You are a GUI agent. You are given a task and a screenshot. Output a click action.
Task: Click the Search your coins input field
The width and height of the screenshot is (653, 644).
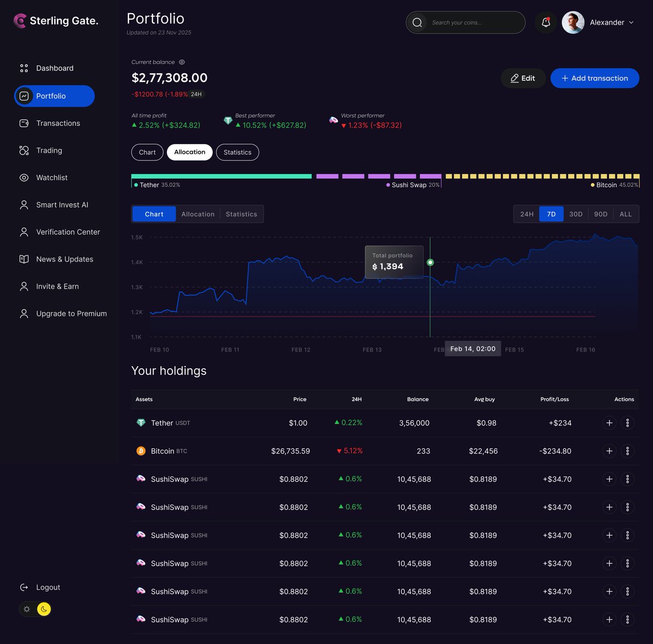[466, 22]
